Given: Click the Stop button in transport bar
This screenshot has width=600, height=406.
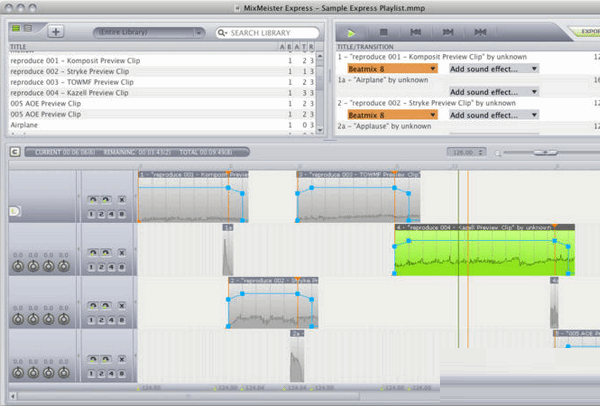Looking at the screenshot, I should click(x=386, y=32).
